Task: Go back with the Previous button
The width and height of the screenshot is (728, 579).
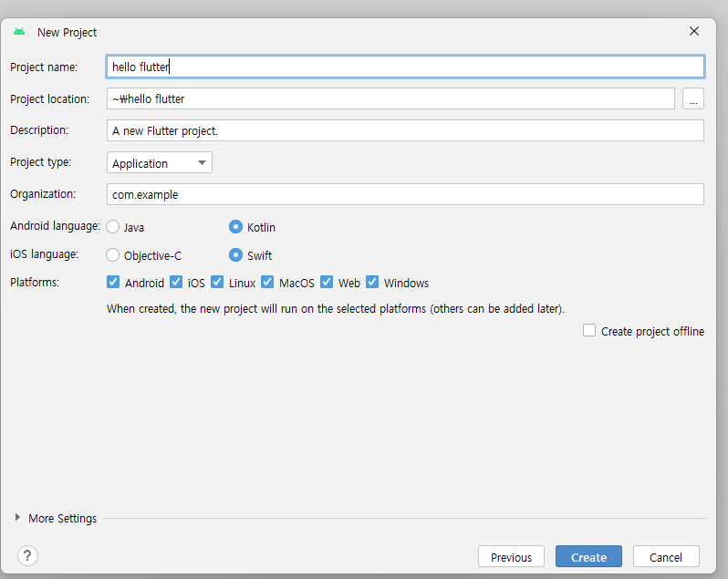Action: (x=511, y=556)
